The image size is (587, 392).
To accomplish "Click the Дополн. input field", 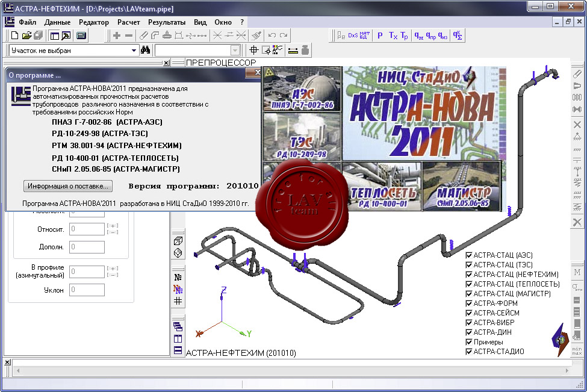I will [87, 247].
